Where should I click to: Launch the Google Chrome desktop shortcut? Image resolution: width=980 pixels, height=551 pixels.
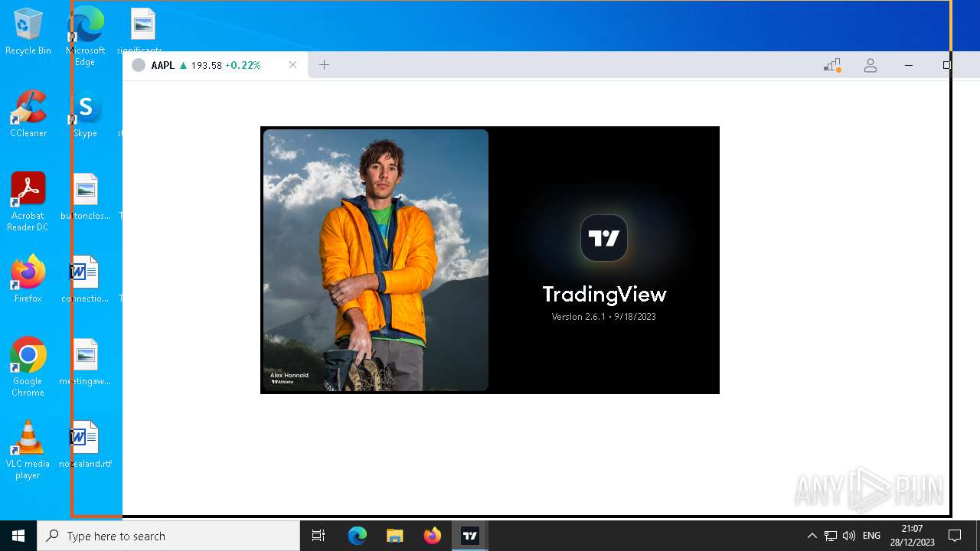(28, 367)
